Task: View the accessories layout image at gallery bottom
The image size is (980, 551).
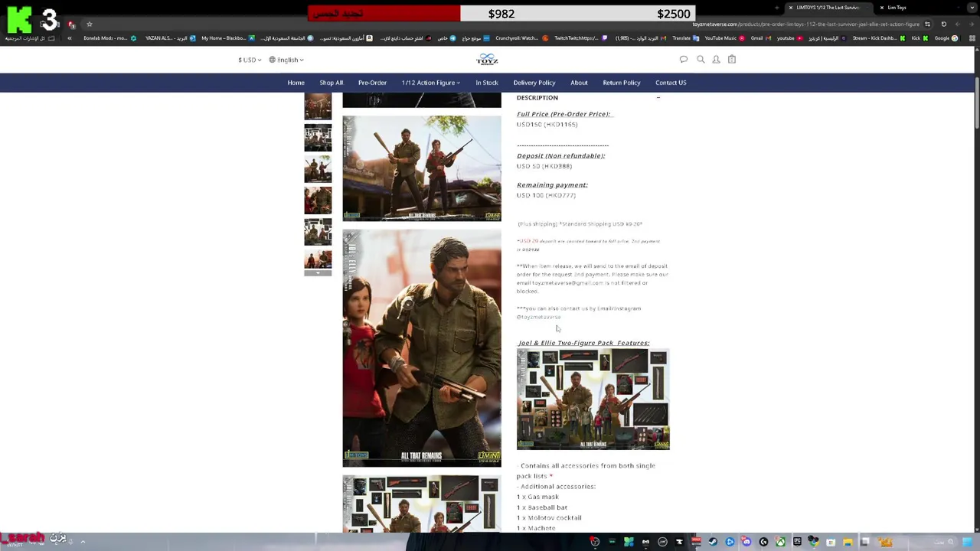Action: coord(422,504)
